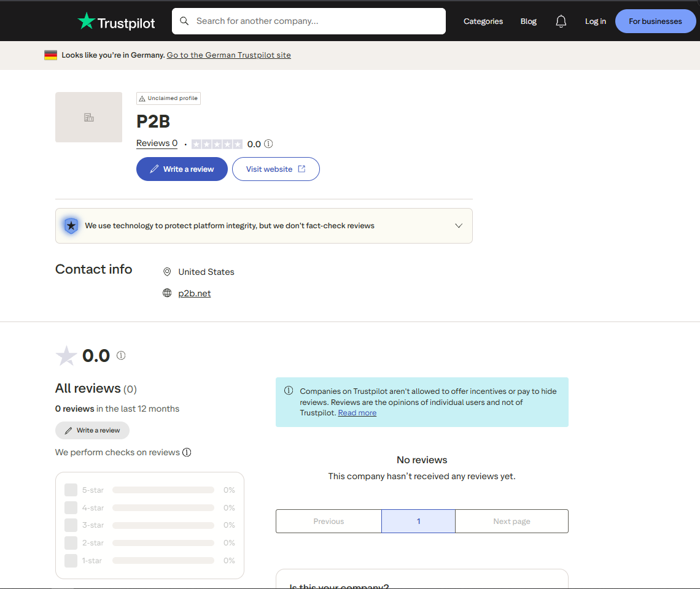Click the 3-star progress bar
The height and width of the screenshot is (589, 700).
tap(163, 525)
